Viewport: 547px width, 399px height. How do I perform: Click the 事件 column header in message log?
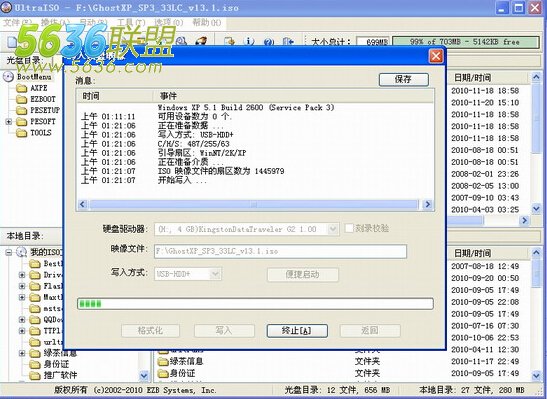pyautogui.click(x=293, y=96)
